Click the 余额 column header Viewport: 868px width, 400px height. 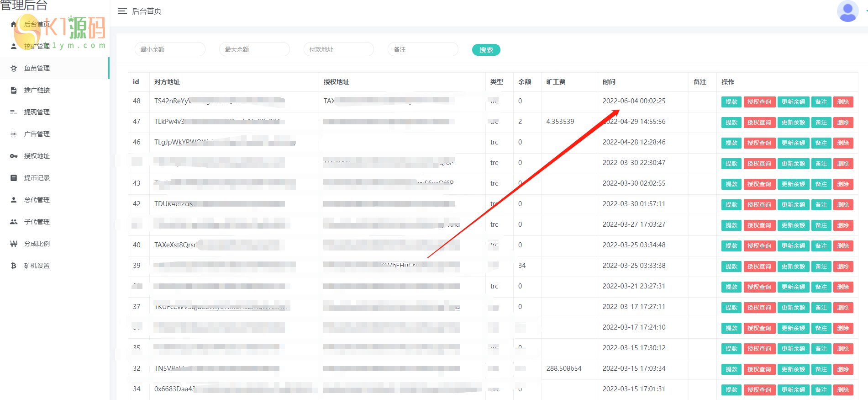(x=525, y=82)
